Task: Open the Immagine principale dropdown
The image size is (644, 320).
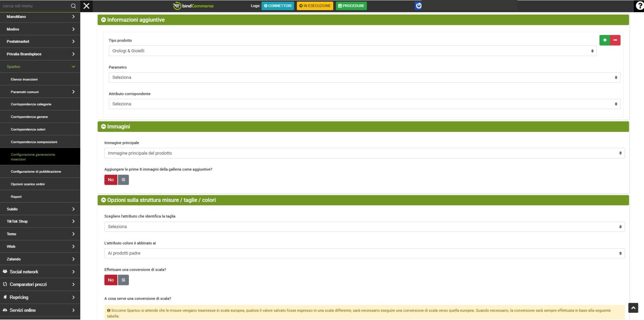Action: click(x=364, y=153)
